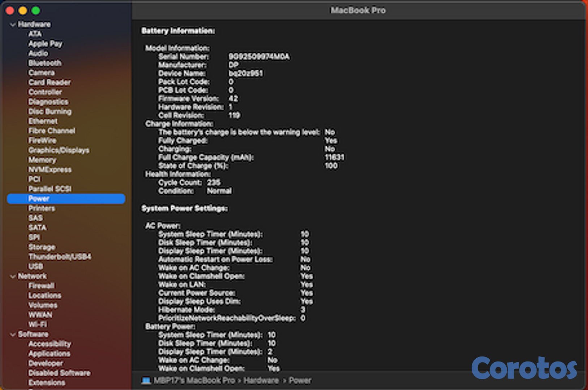The image size is (588, 390).
Task: Select NVMExpress in the sidebar
Action: pyautogui.click(x=50, y=169)
